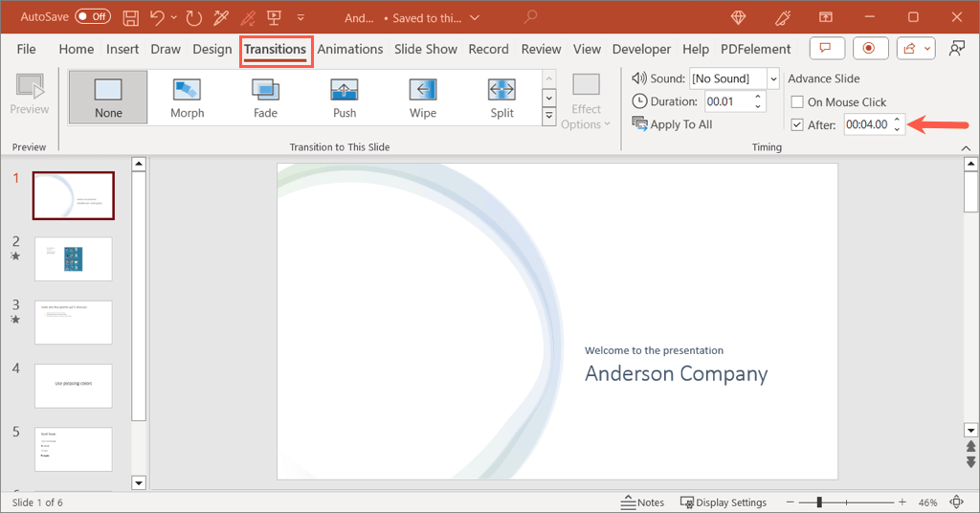Open the File menu
The width and height of the screenshot is (980, 513).
click(26, 49)
